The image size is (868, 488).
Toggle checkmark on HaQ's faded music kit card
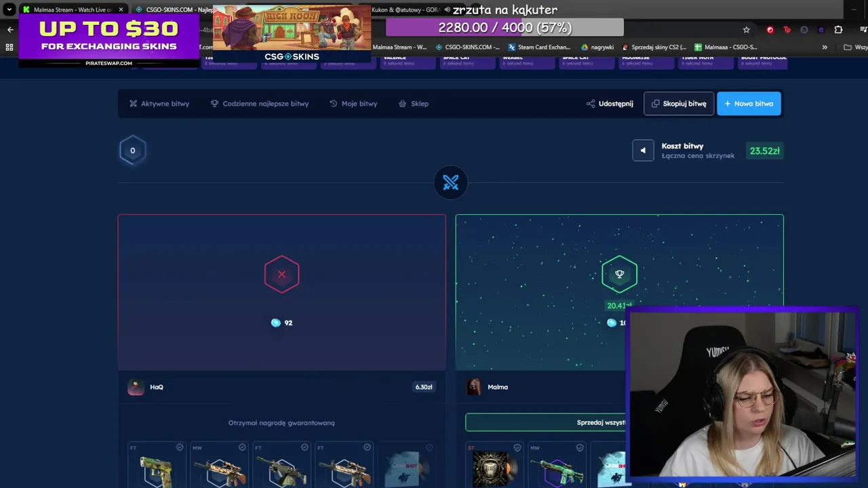429,447
